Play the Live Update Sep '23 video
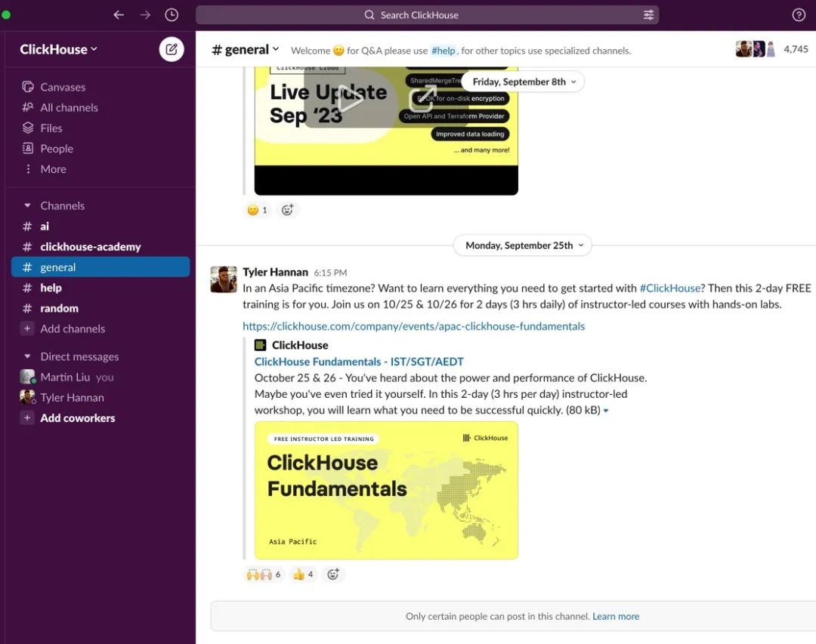This screenshot has height=644, width=816. click(x=350, y=98)
